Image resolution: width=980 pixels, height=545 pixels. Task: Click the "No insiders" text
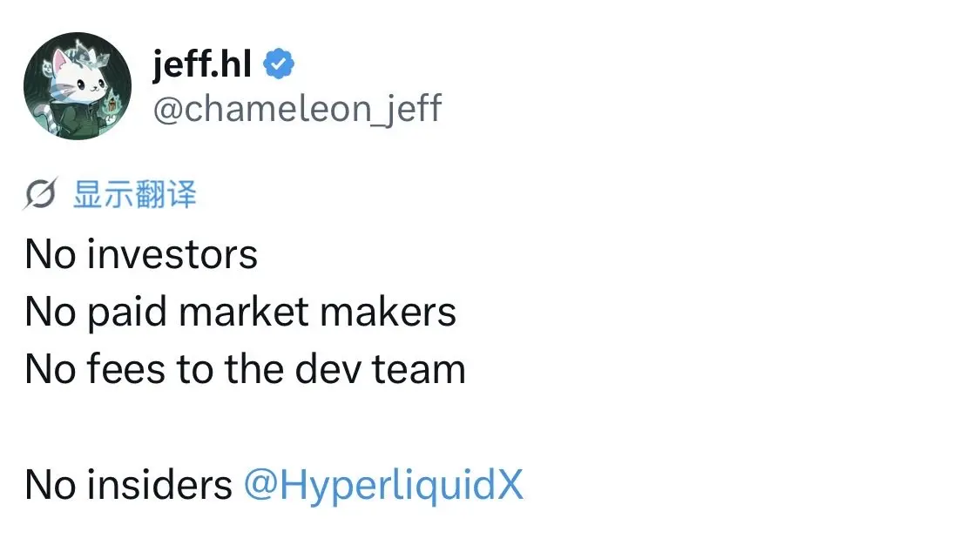coord(129,485)
